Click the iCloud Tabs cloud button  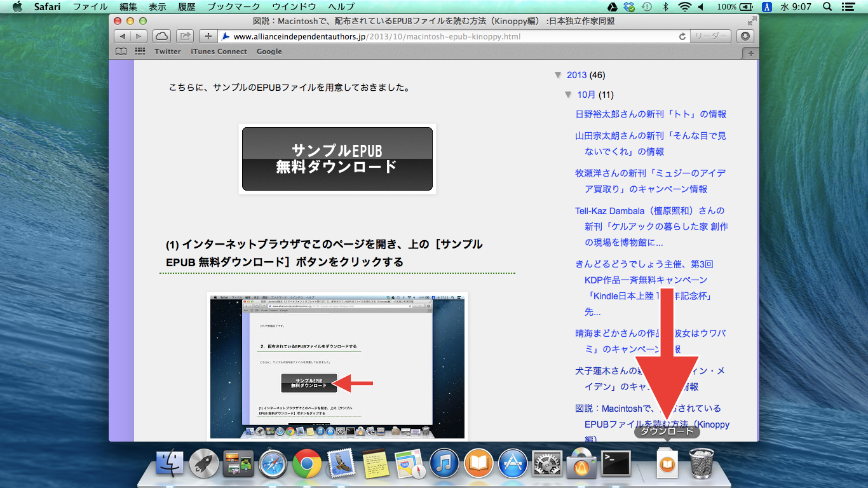pos(161,36)
